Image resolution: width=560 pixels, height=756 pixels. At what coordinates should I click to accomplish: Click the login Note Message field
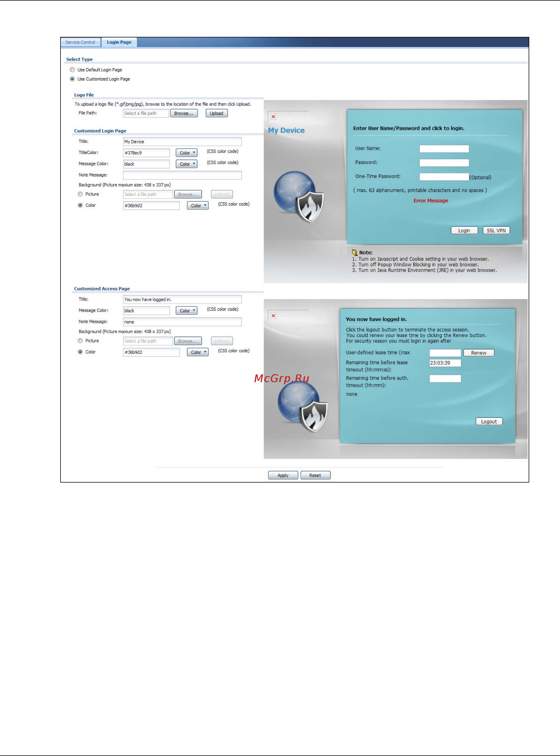pyautogui.click(x=182, y=175)
